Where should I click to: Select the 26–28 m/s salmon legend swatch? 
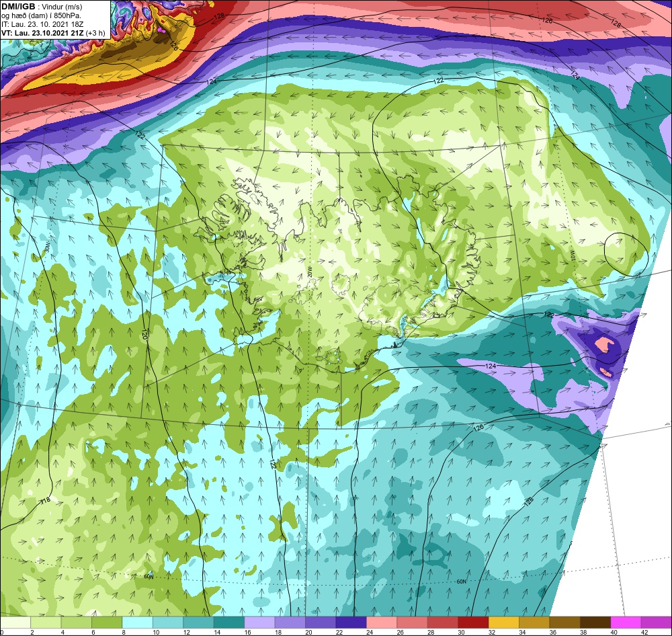click(x=413, y=623)
